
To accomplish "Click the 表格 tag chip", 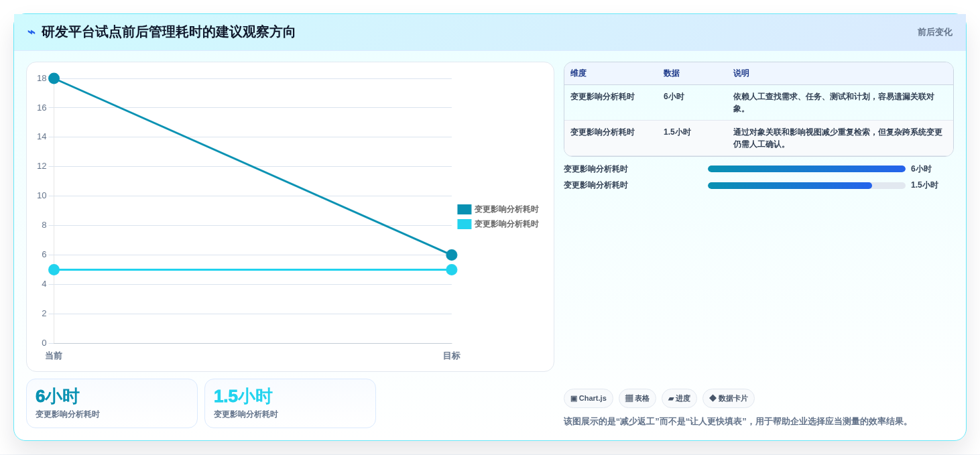I will coord(637,398).
